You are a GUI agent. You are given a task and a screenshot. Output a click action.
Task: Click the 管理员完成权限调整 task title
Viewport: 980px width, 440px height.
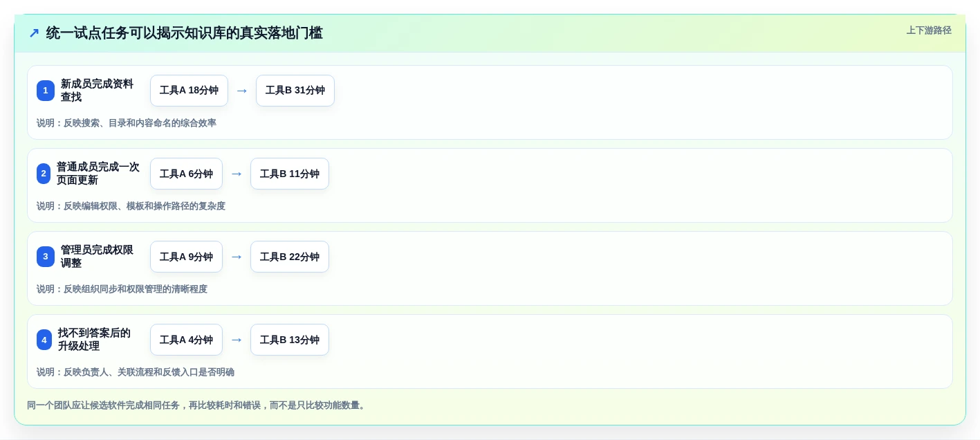97,257
